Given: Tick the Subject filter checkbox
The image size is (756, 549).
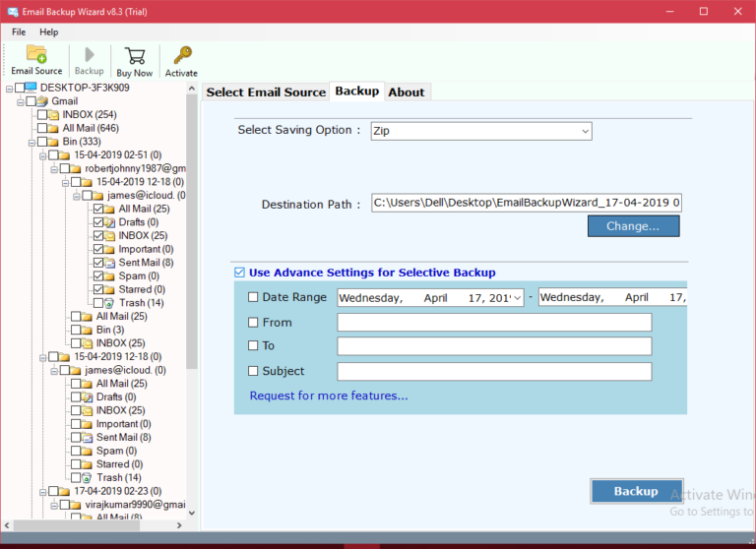Looking at the screenshot, I should click(x=253, y=371).
